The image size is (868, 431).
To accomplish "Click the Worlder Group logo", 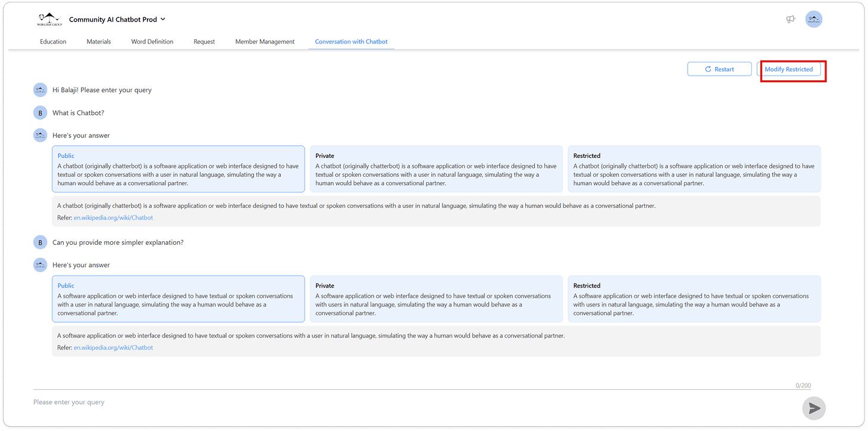I will tap(49, 20).
